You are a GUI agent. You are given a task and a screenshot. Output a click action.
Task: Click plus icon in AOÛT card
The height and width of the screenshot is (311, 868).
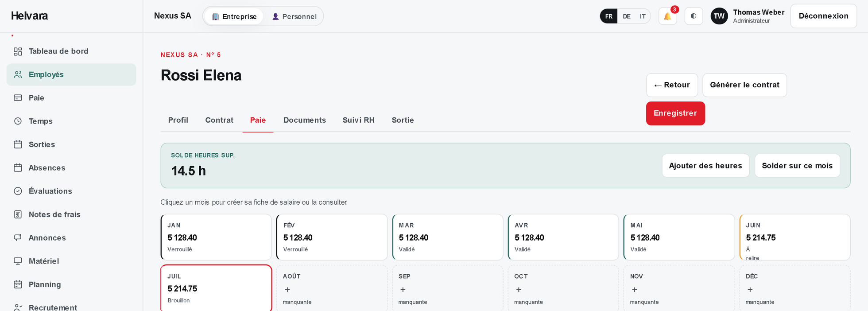click(287, 290)
